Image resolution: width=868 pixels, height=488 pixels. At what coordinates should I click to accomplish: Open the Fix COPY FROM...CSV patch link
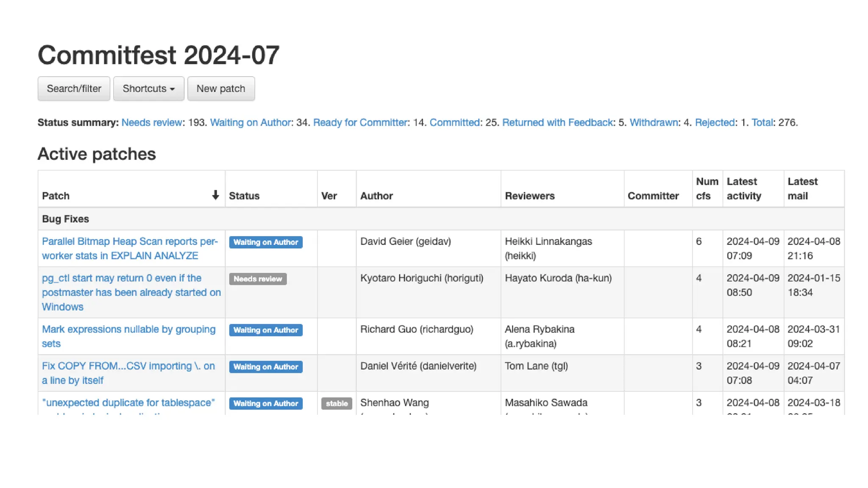128,366
